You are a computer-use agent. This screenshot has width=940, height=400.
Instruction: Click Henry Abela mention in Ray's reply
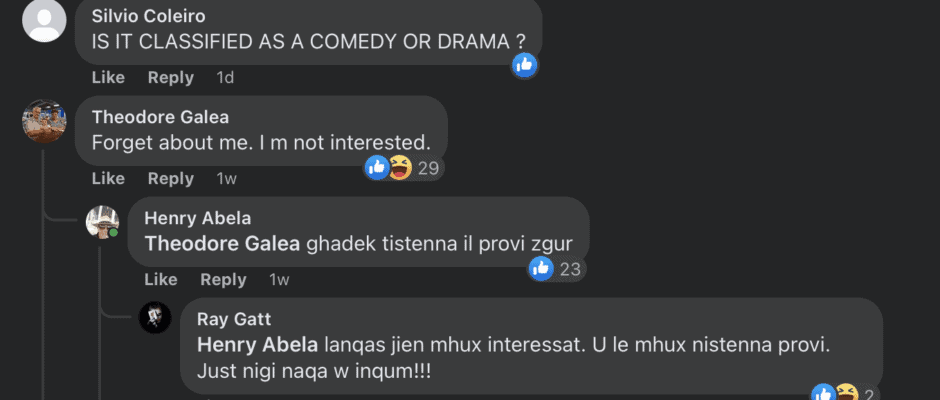[x=258, y=345]
